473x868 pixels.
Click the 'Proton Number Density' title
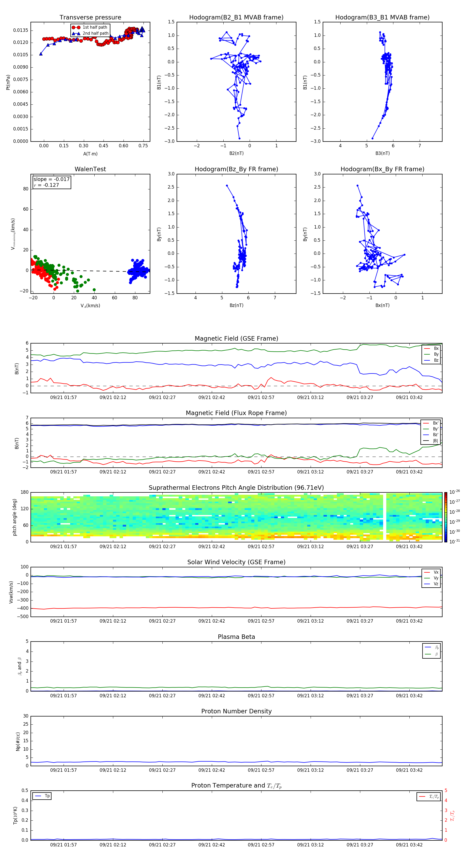pos(236,712)
